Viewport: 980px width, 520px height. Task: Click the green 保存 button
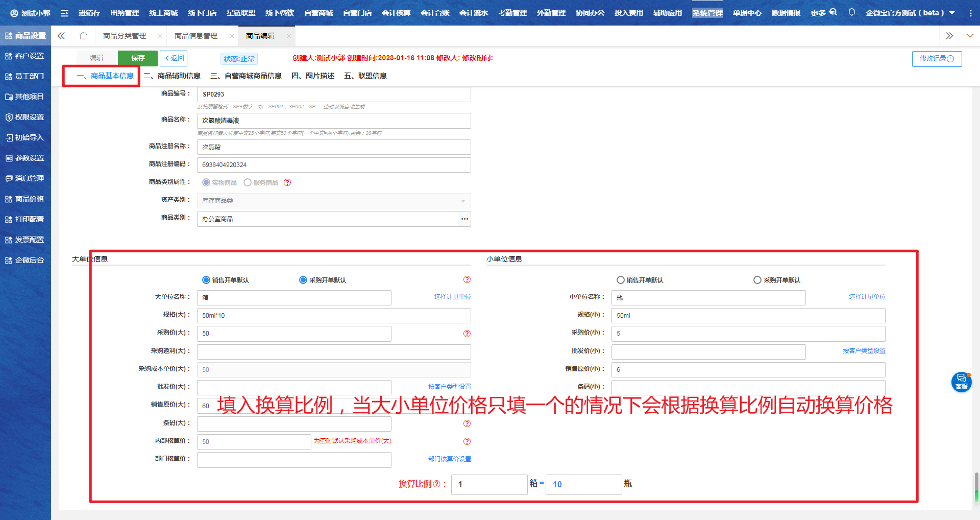[x=138, y=58]
